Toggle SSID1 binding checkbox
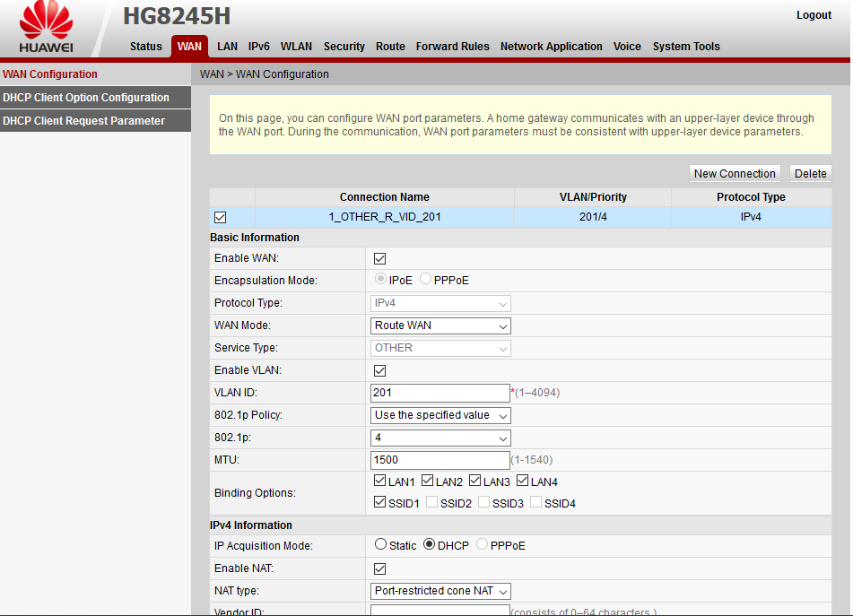 pyautogui.click(x=379, y=502)
